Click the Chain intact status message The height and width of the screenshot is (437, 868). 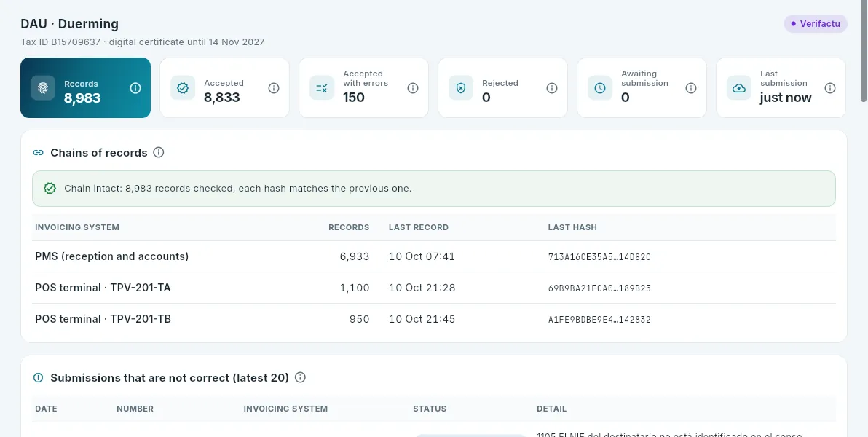click(x=238, y=189)
